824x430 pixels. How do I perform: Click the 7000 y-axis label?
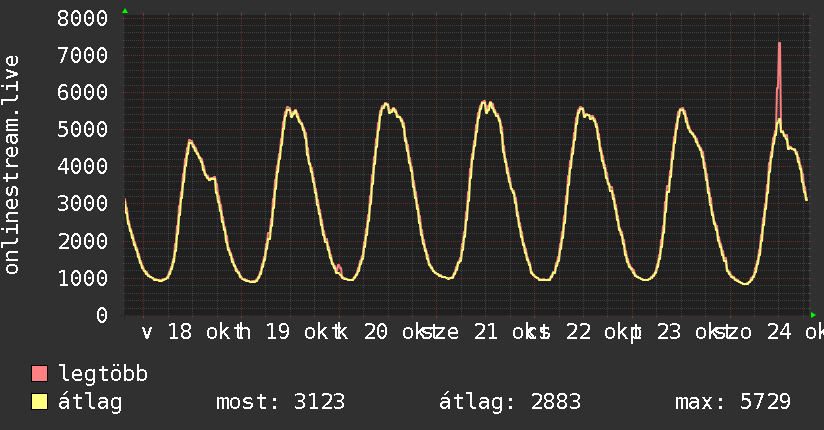click(x=83, y=55)
